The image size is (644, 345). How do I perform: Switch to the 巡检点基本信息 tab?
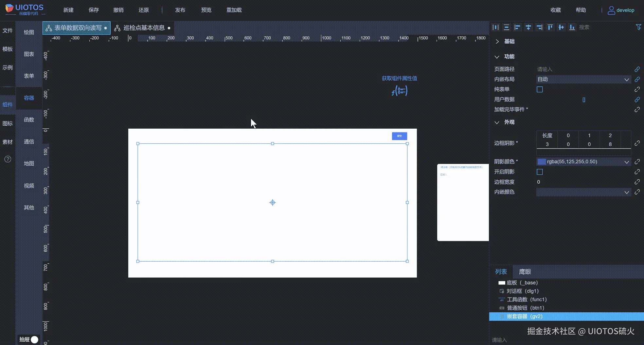point(144,27)
